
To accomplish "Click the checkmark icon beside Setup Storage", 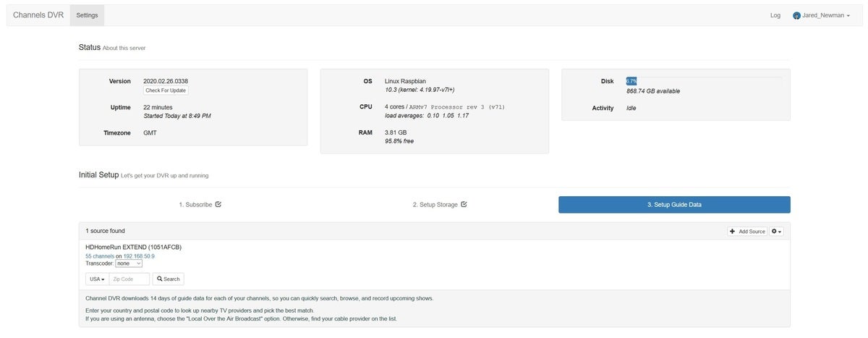I will [x=464, y=204].
